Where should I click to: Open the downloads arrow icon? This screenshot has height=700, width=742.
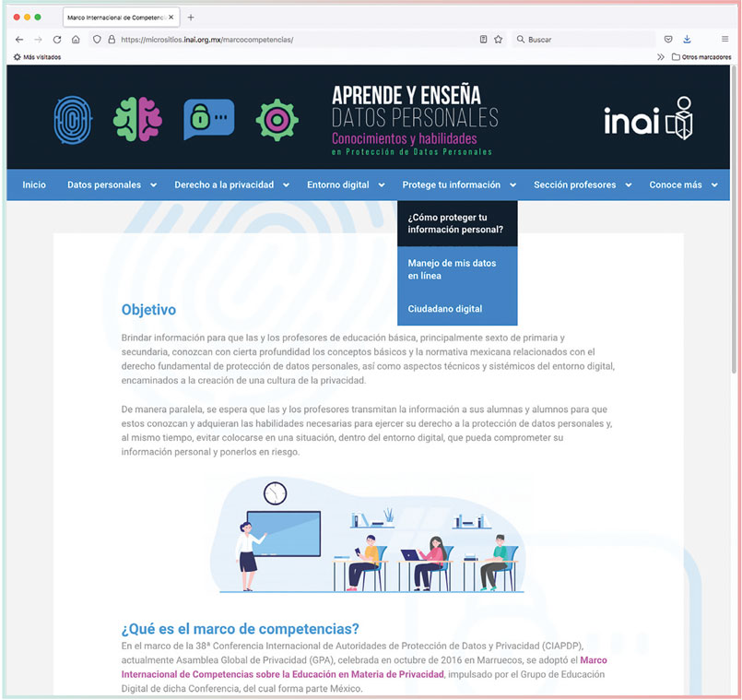[x=687, y=40]
